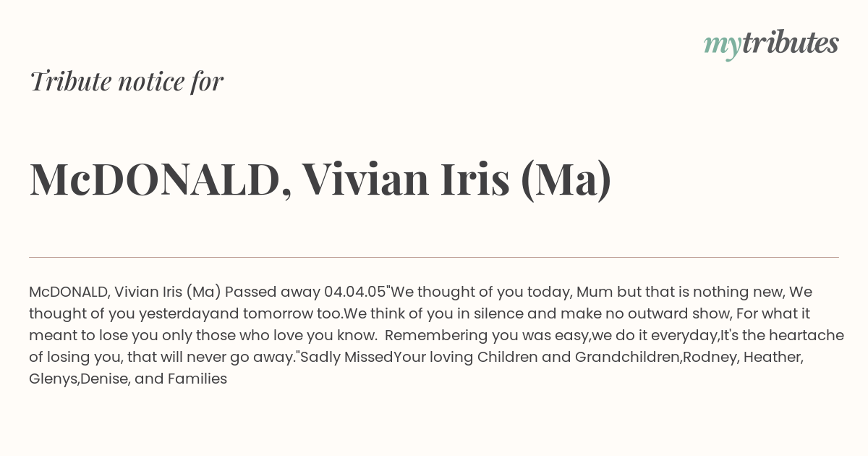Click the horizontal divider line below the title

pos(434,257)
